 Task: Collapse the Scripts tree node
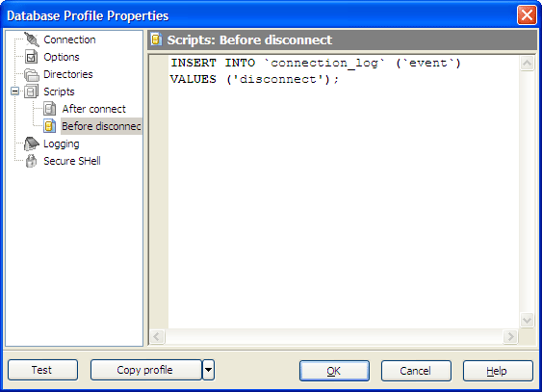tap(14, 91)
